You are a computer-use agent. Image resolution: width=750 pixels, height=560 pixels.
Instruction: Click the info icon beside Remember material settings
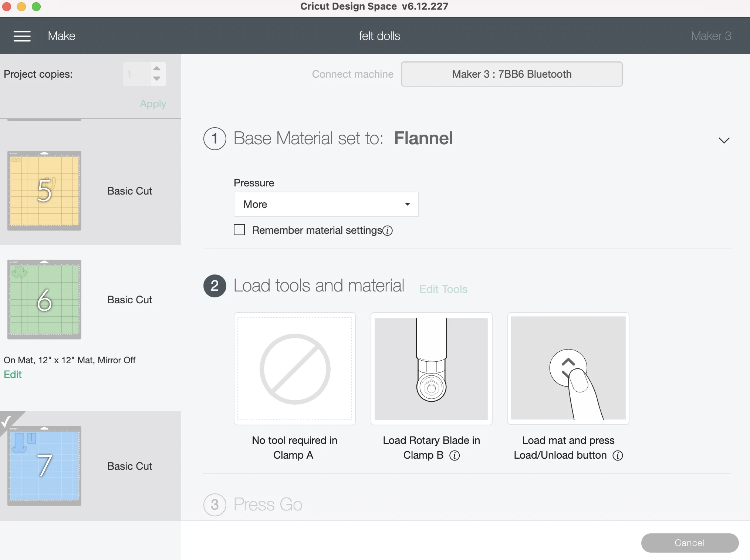click(388, 230)
